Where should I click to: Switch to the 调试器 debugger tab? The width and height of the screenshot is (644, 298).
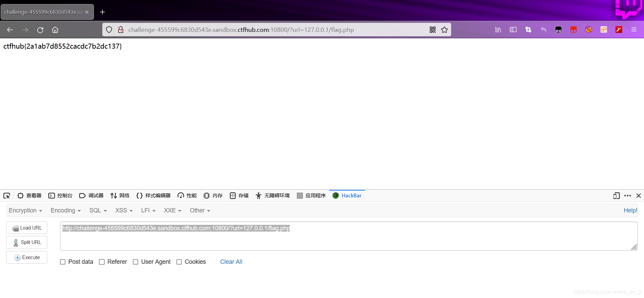click(x=91, y=196)
